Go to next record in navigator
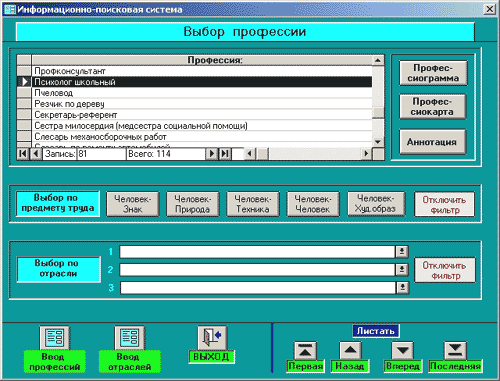Viewport: 500px width, 381px height. point(212,154)
